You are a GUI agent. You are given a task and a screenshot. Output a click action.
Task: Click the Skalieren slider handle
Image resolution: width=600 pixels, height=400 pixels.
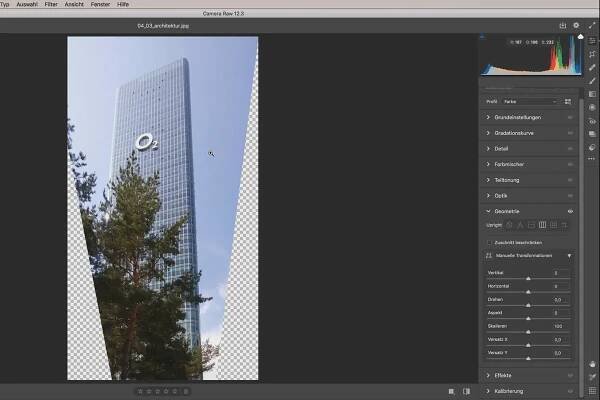point(528,331)
